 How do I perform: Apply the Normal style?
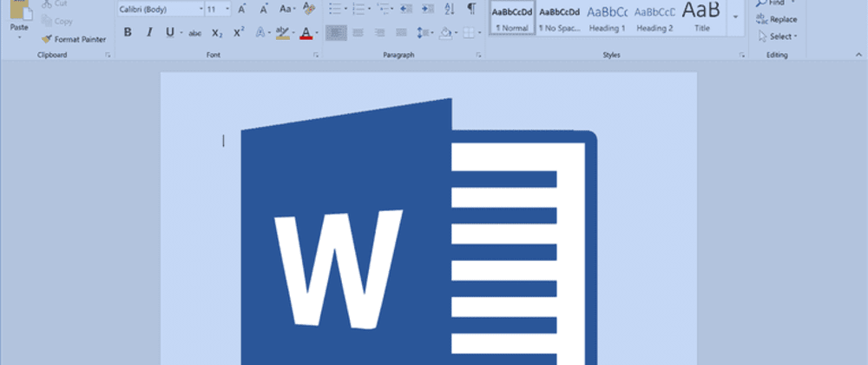pyautogui.click(x=512, y=17)
